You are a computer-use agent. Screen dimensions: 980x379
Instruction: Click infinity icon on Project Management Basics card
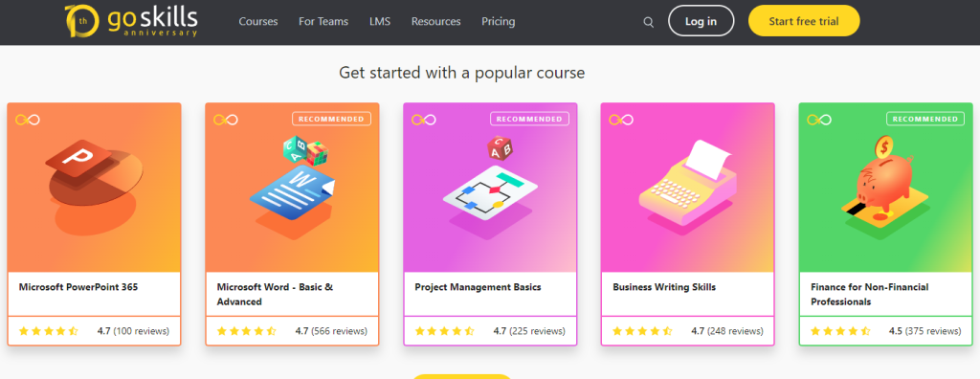tap(424, 120)
